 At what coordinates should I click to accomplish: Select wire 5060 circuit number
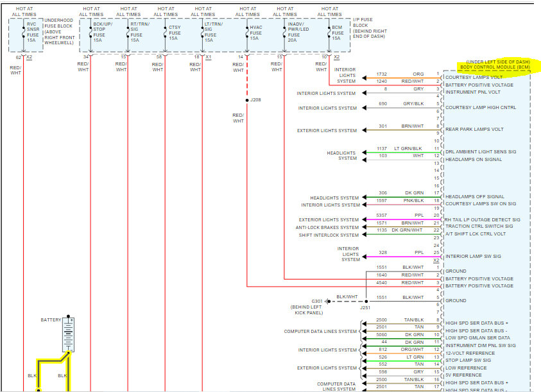[x=382, y=334]
